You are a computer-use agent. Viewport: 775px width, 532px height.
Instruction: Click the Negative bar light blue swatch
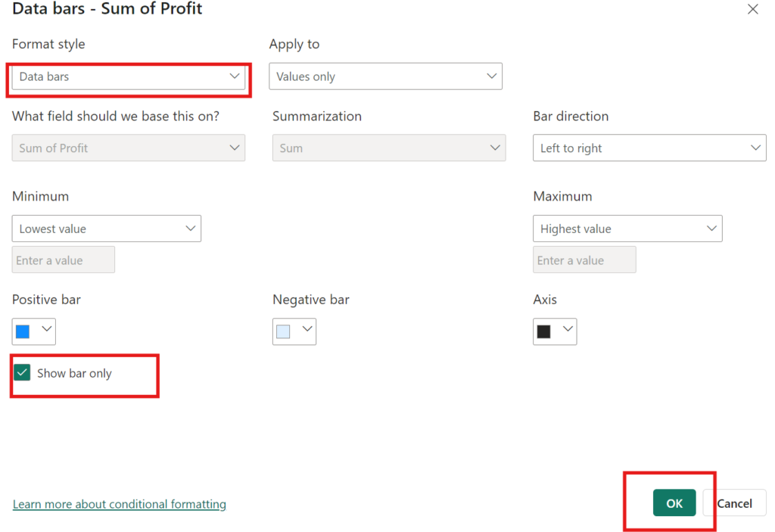283,331
